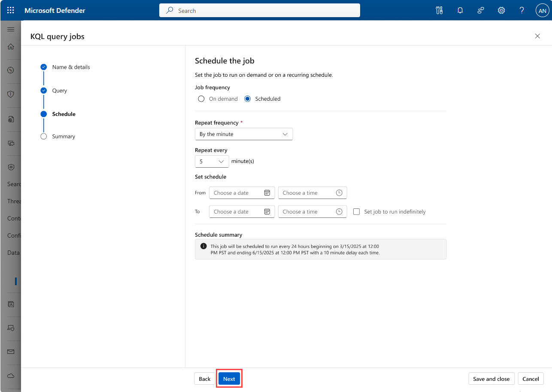Click the Back button
Image resolution: width=552 pixels, height=392 pixels.
point(205,379)
